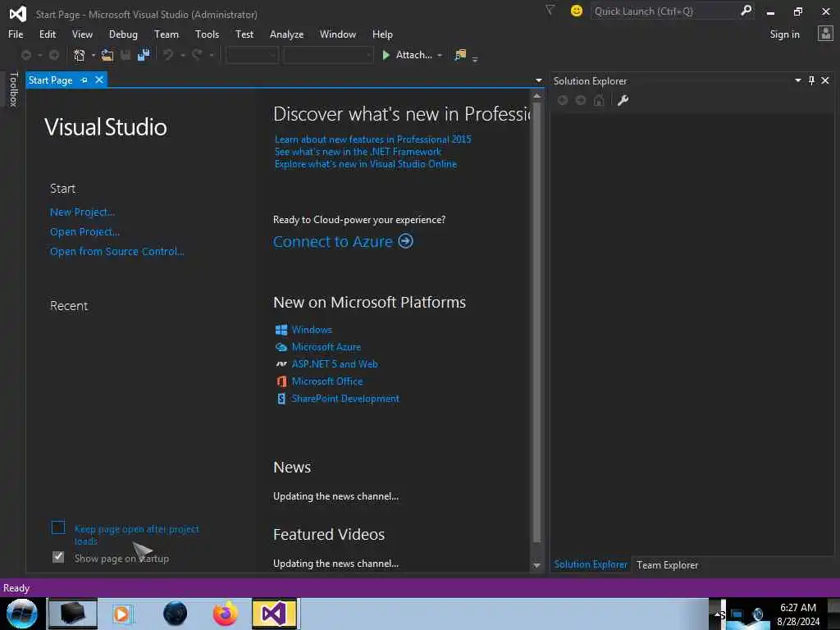The height and width of the screenshot is (630, 840).
Task: Click the Sign in button
Action: coord(784,34)
